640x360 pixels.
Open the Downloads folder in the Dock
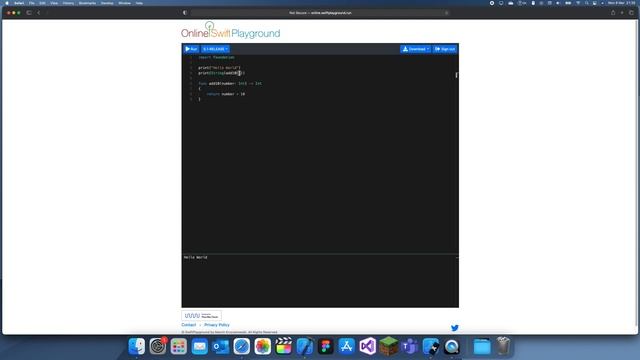pyautogui.click(x=482, y=347)
